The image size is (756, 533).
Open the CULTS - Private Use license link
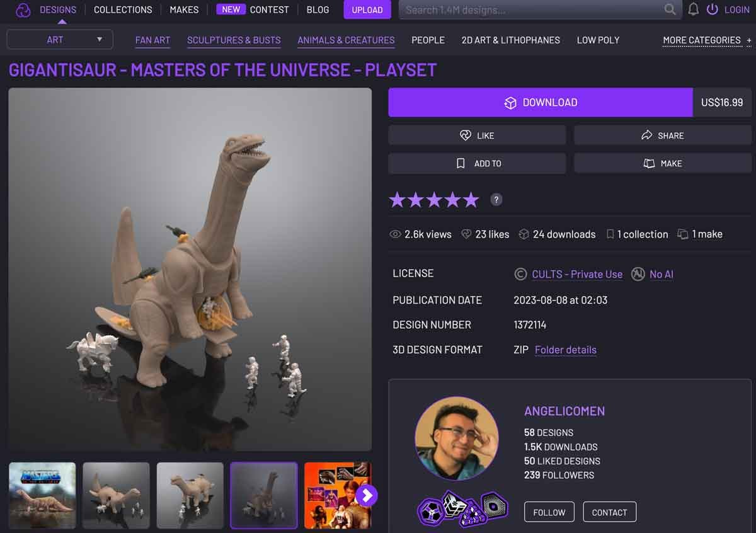(x=576, y=274)
